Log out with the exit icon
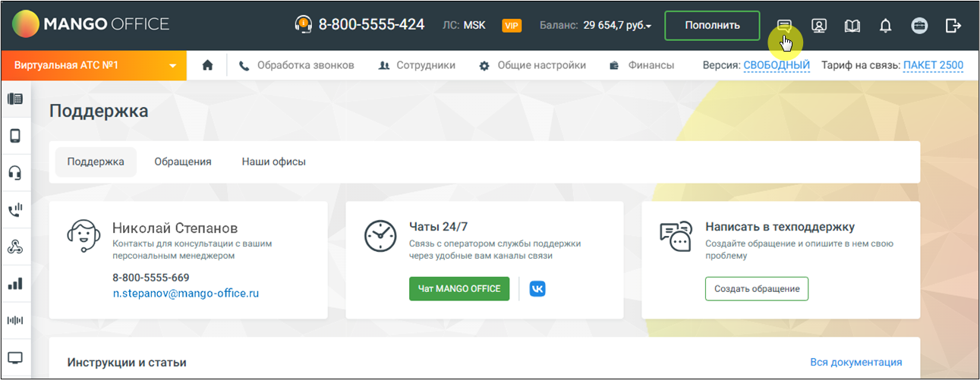The image size is (980, 380). (953, 26)
